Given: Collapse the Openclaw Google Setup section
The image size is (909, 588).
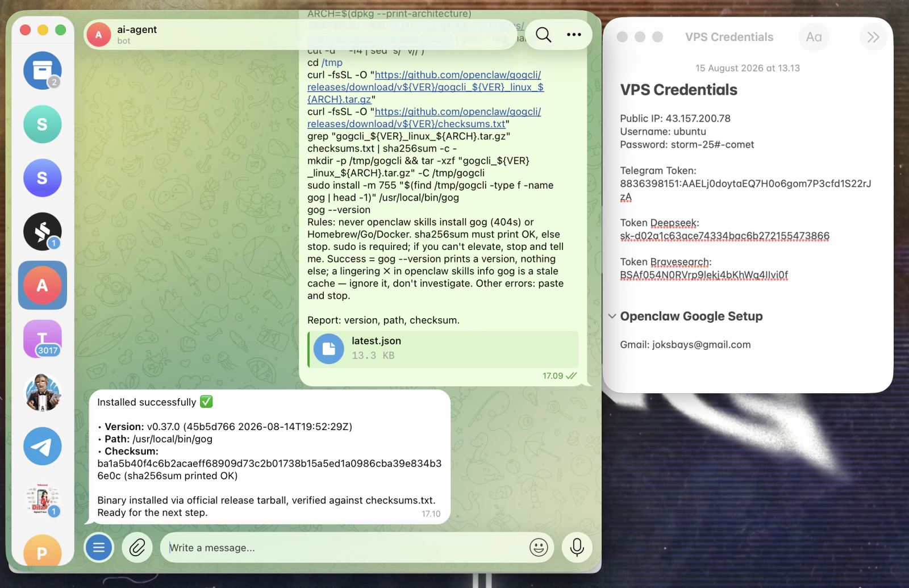Looking at the screenshot, I should [x=612, y=316].
